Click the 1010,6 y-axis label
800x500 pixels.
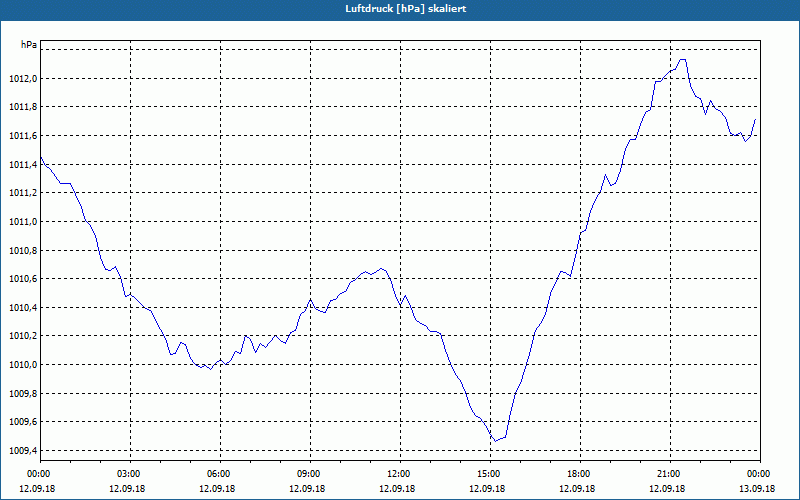(x=22, y=279)
